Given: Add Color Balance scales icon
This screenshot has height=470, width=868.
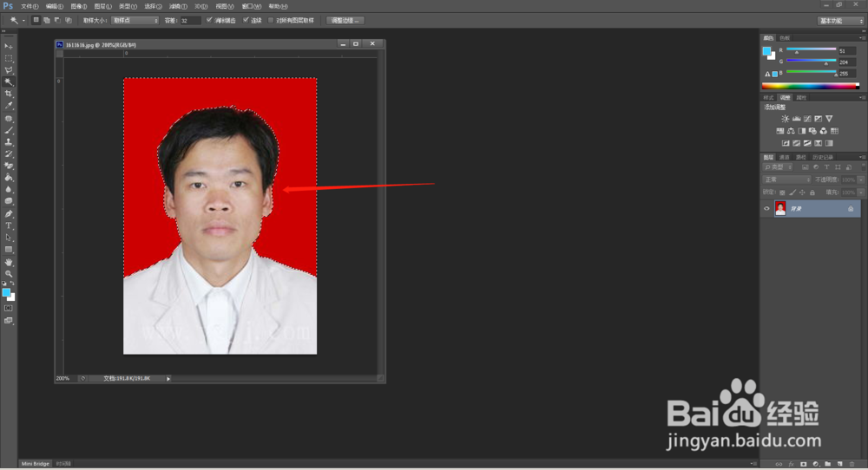Looking at the screenshot, I should pos(791,131).
